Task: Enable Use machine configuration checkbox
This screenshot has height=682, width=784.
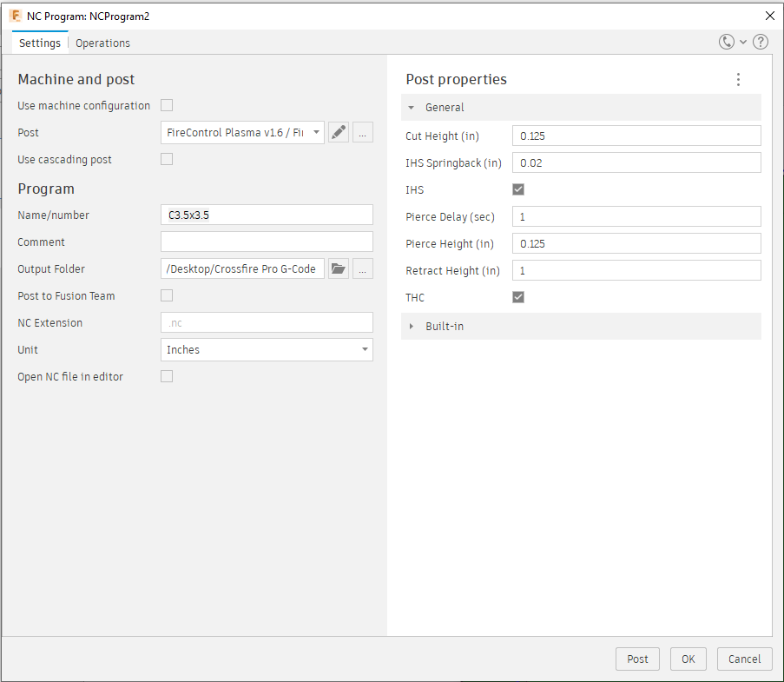Action: click(x=167, y=106)
